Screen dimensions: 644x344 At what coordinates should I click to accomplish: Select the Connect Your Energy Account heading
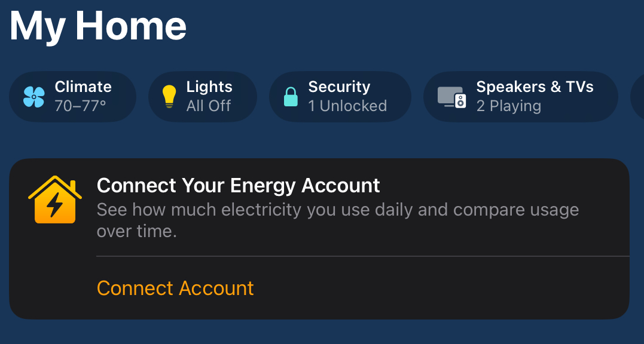[238, 186]
